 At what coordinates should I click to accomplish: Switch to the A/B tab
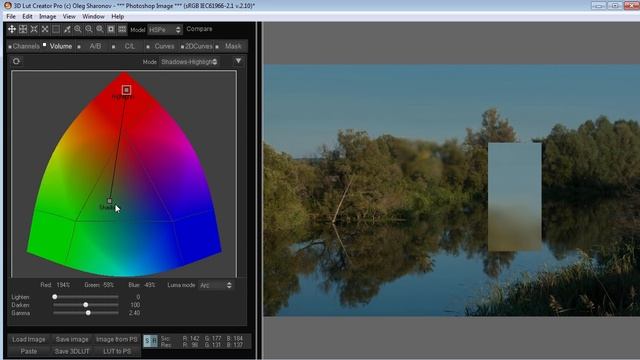[x=95, y=47]
